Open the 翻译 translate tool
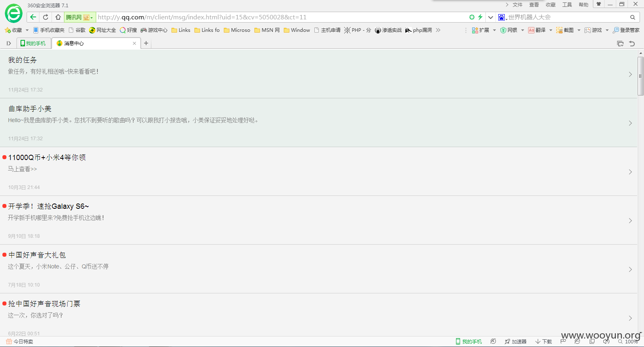Screen dimensions: 644x347 point(537,30)
